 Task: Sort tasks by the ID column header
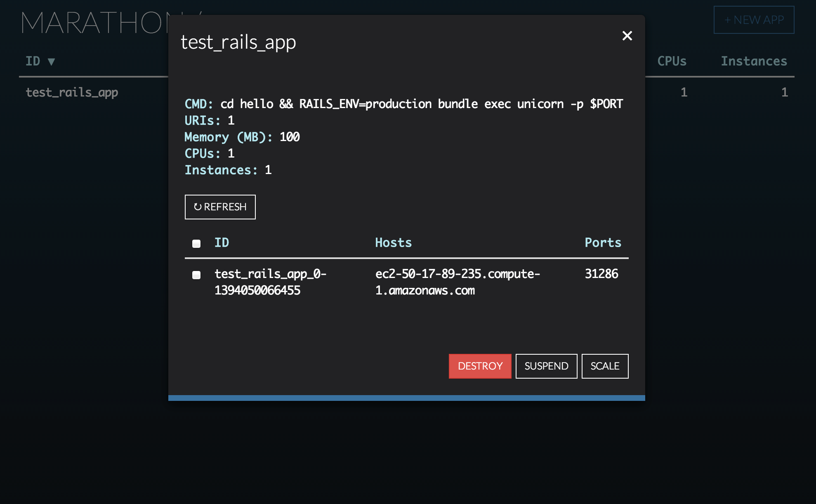coord(222,243)
